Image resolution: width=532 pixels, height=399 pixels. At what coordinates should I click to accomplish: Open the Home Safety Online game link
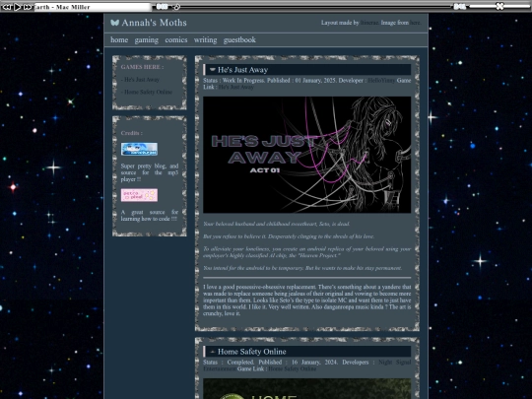tap(293, 368)
